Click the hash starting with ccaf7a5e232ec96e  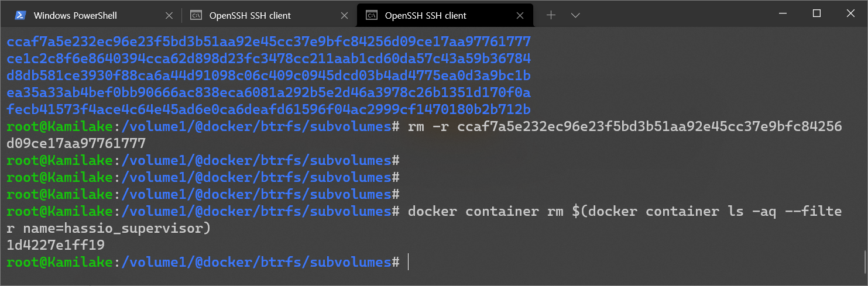point(269,42)
